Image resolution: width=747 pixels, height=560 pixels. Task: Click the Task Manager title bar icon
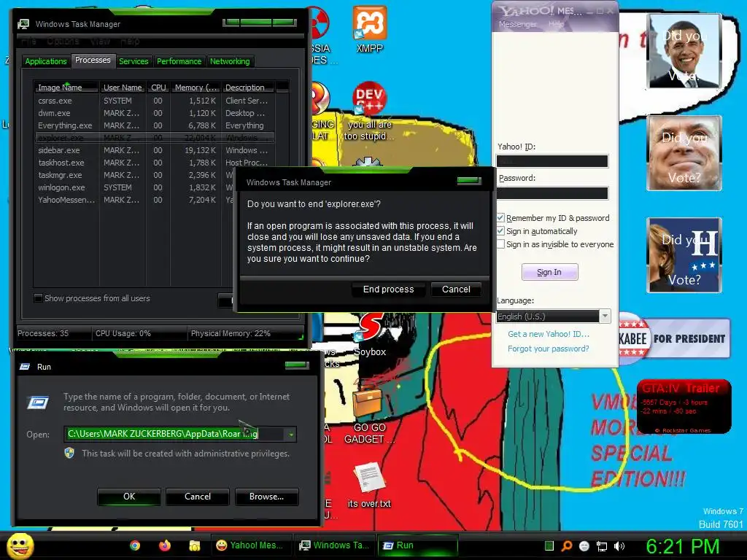[x=23, y=24]
